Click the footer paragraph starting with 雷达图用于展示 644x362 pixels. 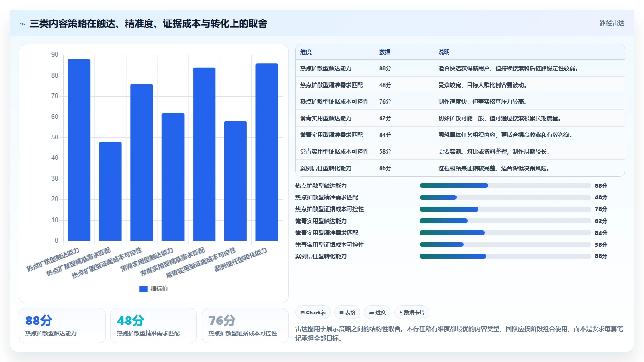459,333
